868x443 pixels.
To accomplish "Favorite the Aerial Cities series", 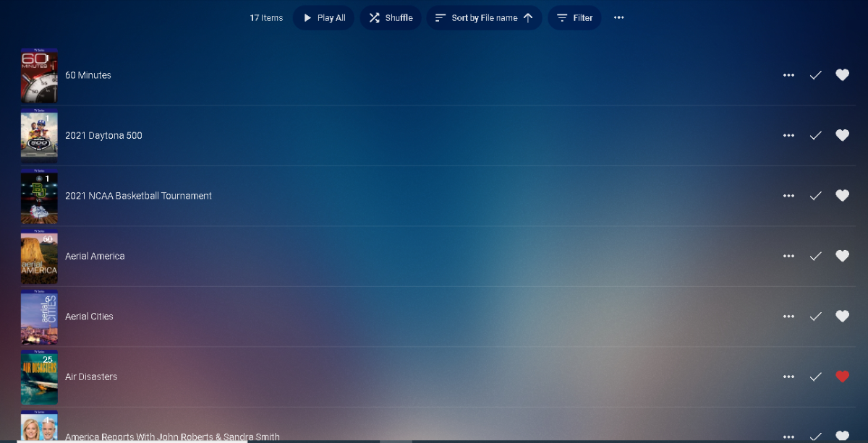I will pyautogui.click(x=842, y=316).
